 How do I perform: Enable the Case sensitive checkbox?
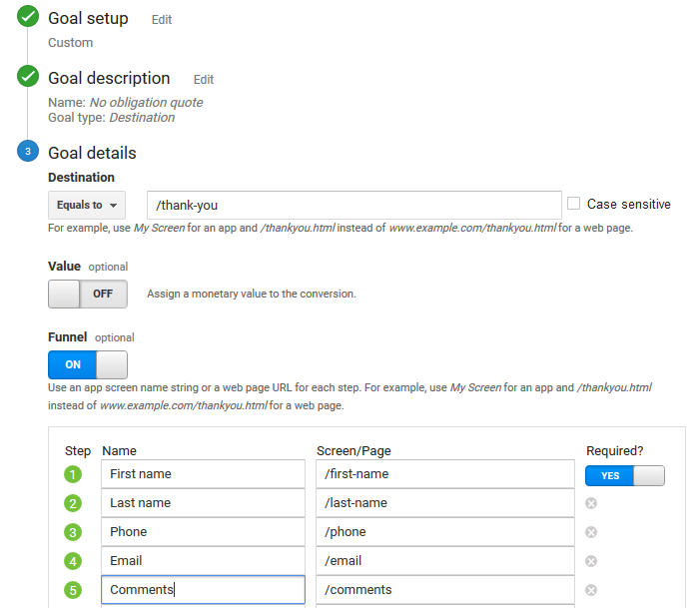(573, 204)
